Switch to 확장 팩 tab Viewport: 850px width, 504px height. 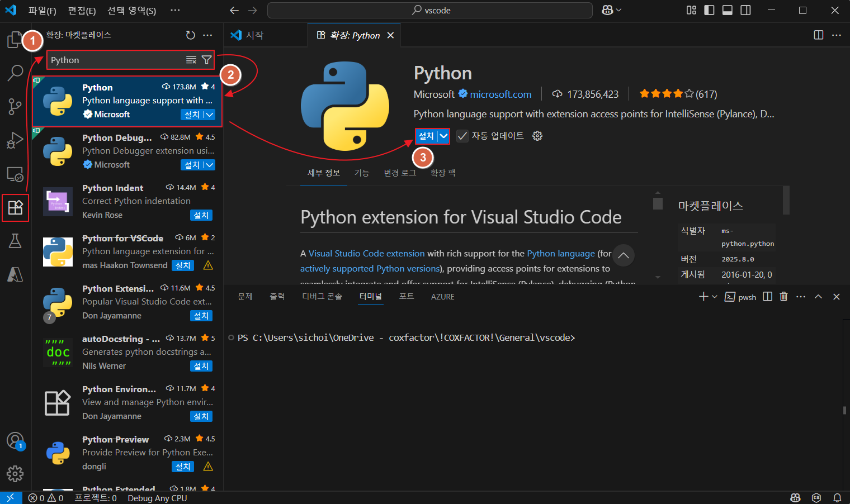tap(443, 173)
